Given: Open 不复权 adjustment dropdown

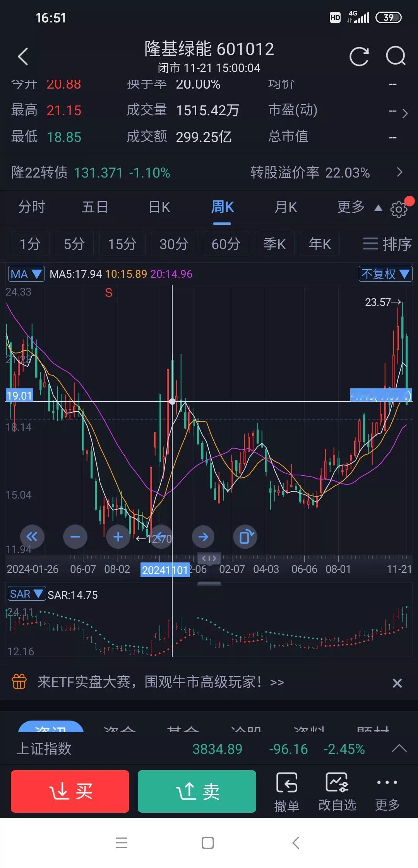Looking at the screenshot, I should [385, 274].
